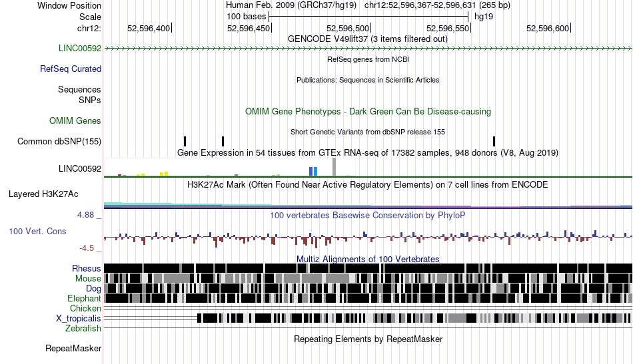Click the yellow GTEx expression bars
Image resolution: width=633 pixels, height=364 pixels.
click(x=164, y=174)
